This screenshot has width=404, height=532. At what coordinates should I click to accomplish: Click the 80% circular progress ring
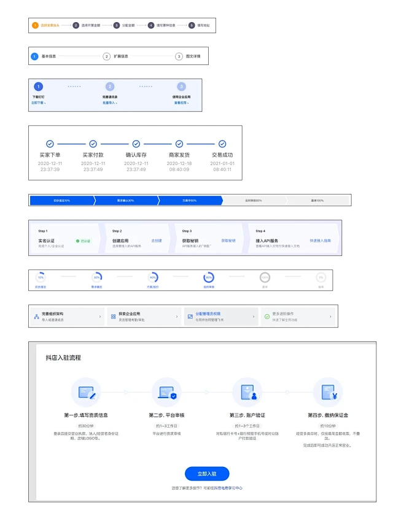click(x=209, y=277)
